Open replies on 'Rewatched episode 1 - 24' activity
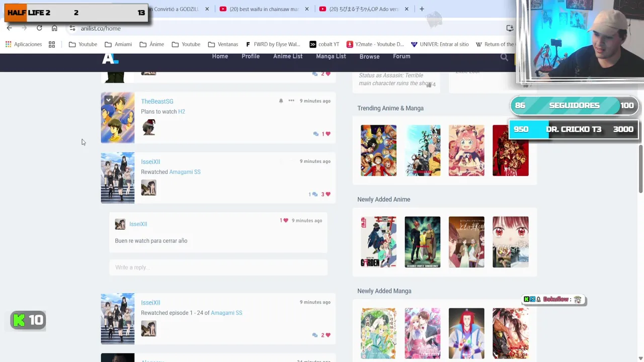Screen dimensions: 644x362 pyautogui.click(x=315, y=335)
